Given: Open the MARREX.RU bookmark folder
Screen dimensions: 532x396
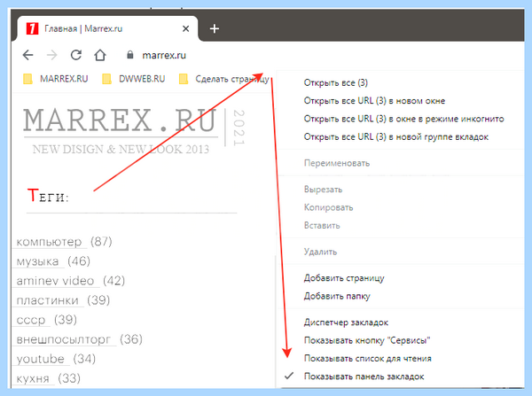Looking at the screenshot, I should [x=56, y=79].
